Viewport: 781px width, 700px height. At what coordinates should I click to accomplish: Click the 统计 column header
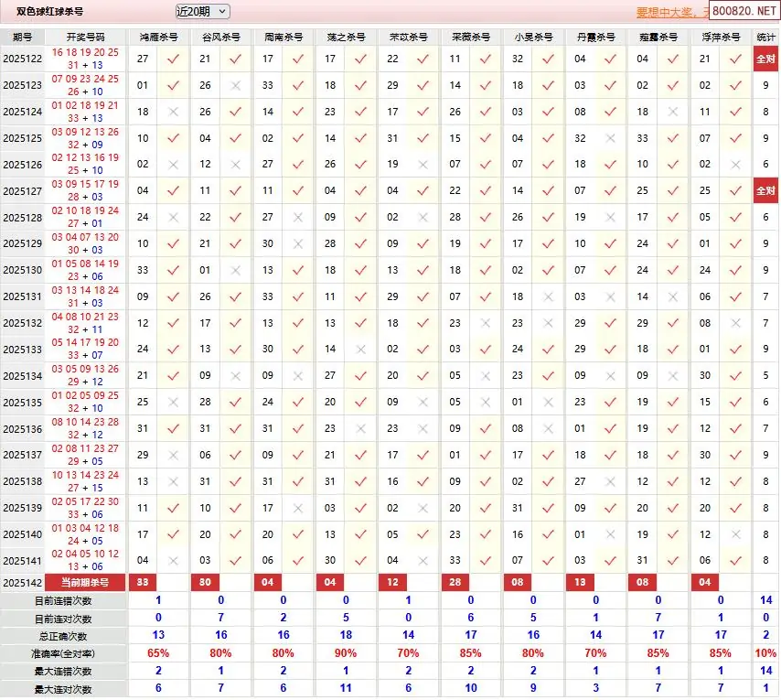(x=765, y=38)
